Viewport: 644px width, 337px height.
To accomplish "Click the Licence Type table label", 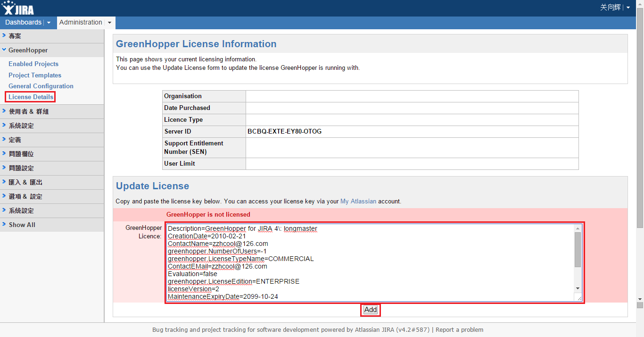I will [183, 119].
